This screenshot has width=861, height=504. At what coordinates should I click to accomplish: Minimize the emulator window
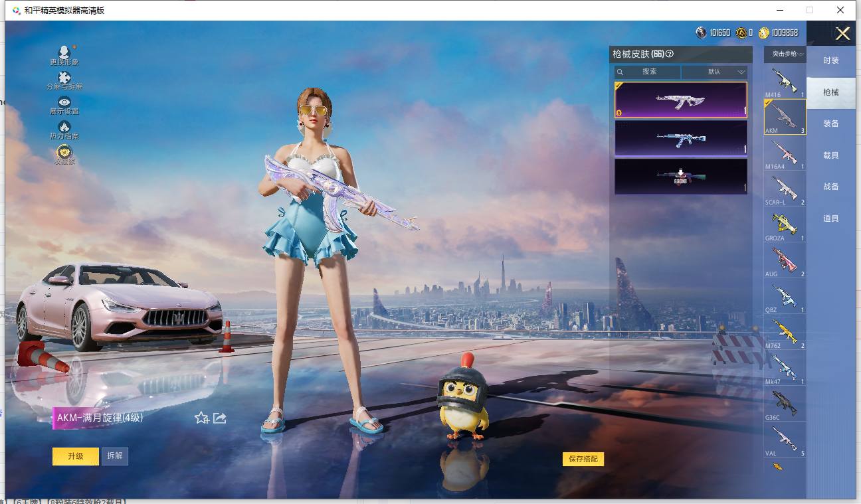click(779, 10)
